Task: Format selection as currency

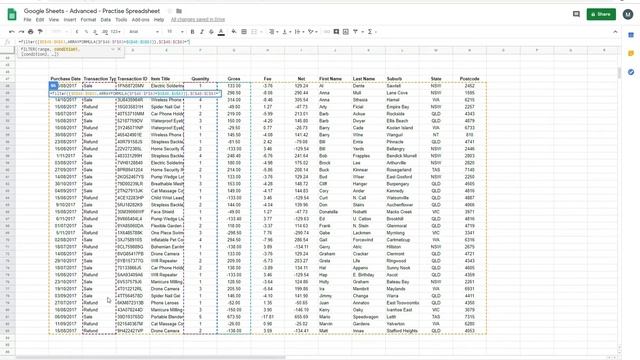Action: click(x=77, y=32)
